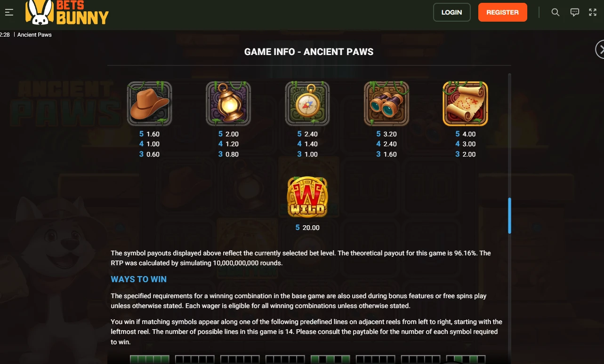The image size is (604, 364).
Task: Select the treasure map scroll symbol
Action: [465, 103]
